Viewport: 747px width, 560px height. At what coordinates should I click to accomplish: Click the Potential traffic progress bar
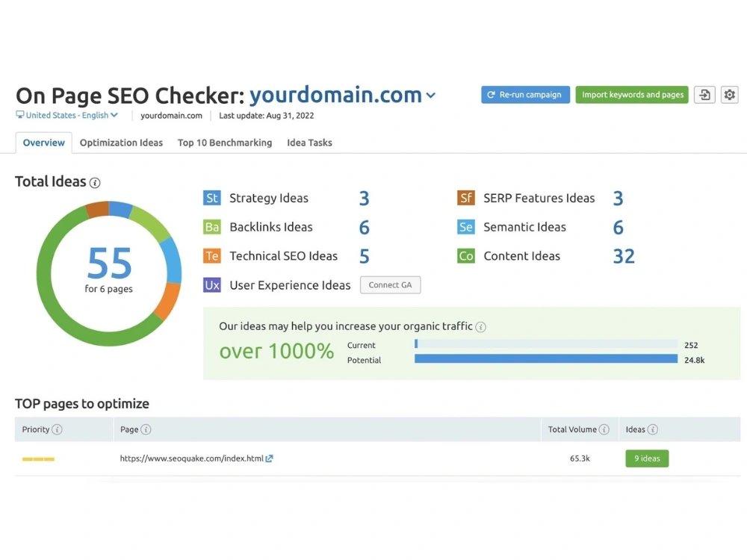click(x=546, y=358)
